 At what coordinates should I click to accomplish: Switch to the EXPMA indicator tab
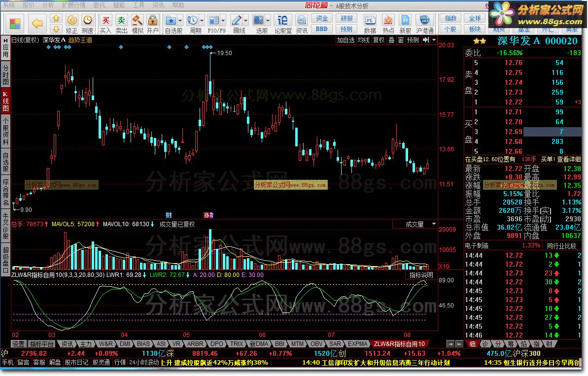(x=357, y=344)
